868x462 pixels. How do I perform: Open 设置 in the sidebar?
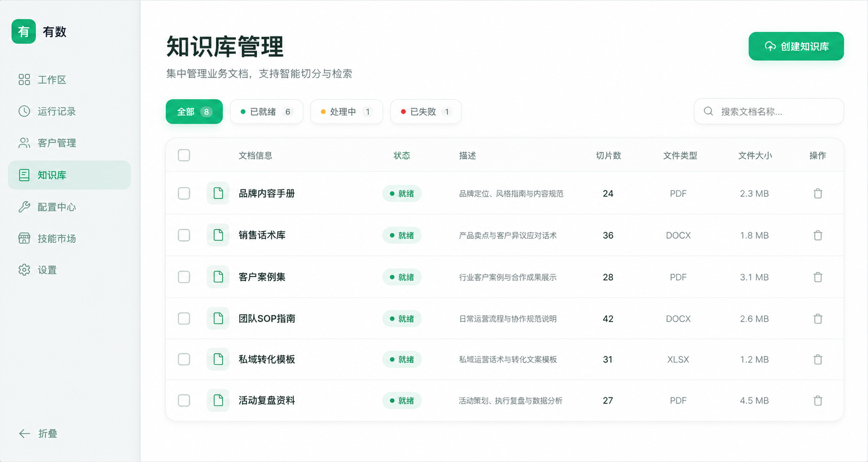point(69,270)
